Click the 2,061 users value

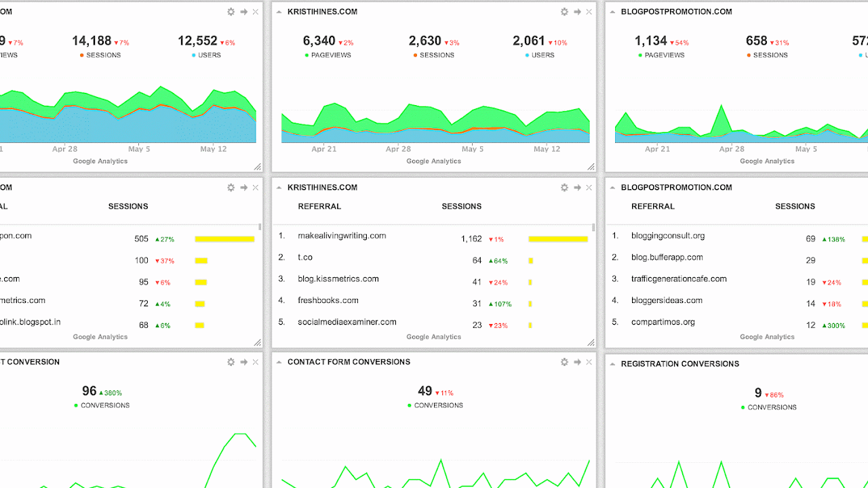pyautogui.click(x=529, y=41)
